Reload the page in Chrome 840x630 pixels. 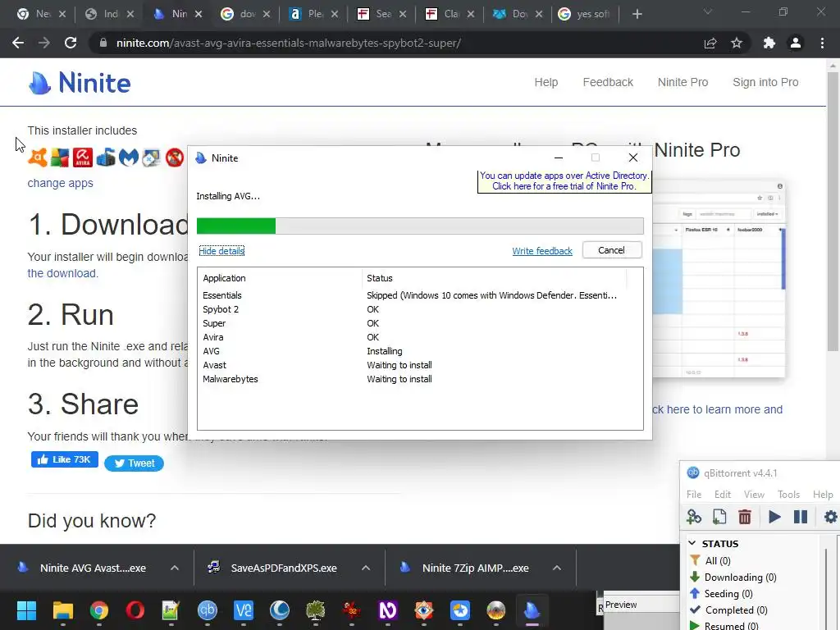point(71,43)
